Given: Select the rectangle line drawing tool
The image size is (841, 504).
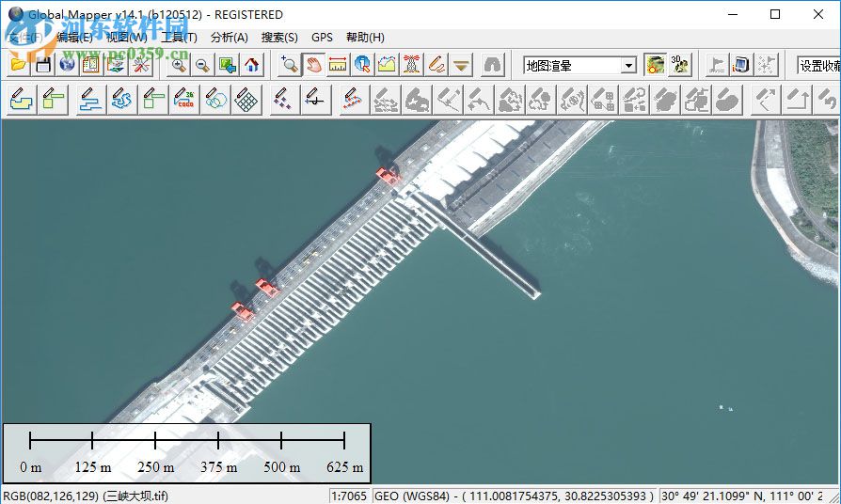Looking at the screenshot, I should [152, 99].
